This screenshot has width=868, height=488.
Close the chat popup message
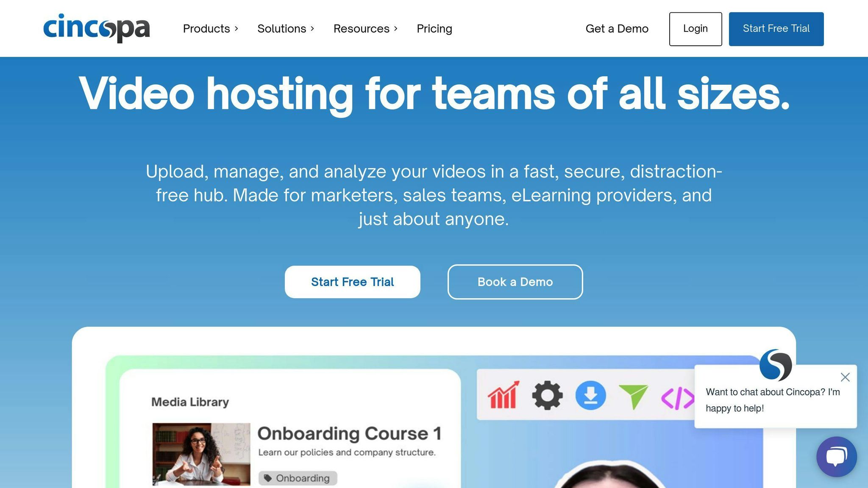[x=845, y=377]
